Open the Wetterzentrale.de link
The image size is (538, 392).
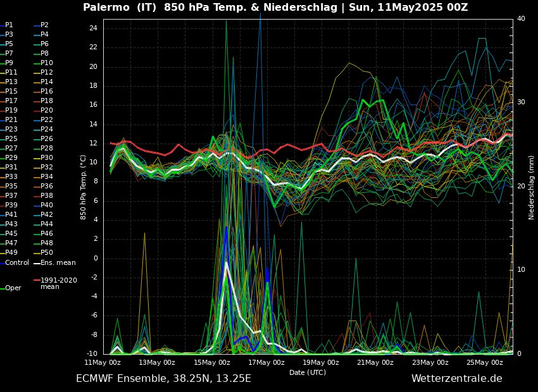(456, 379)
